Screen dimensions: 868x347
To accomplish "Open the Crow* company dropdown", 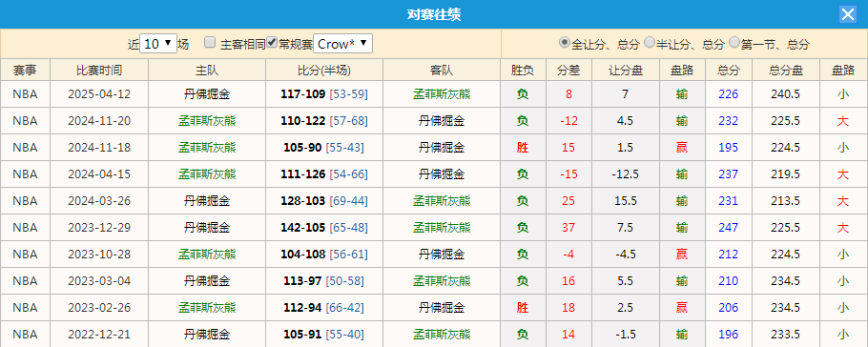I will (342, 44).
